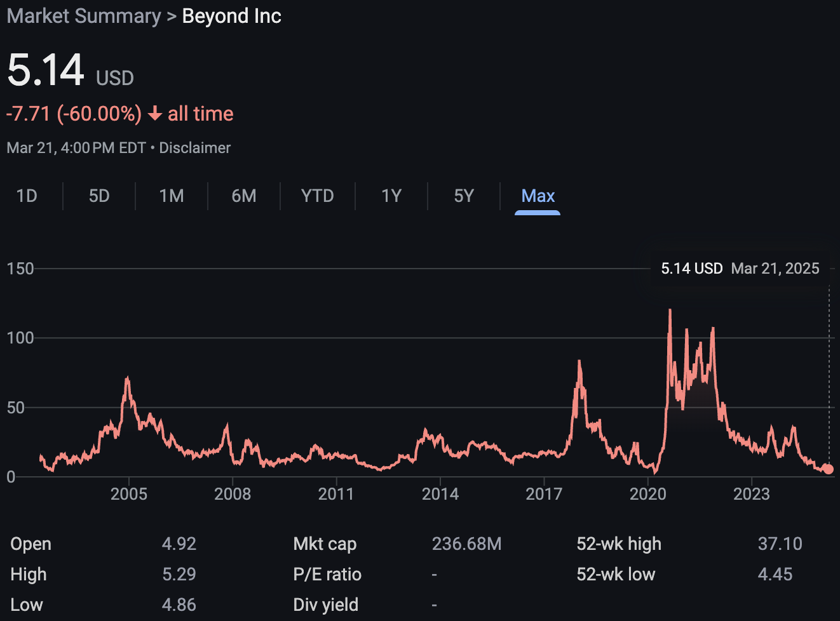The image size is (840, 621).
Task: Click the current price marker dot on chart
Action: click(x=828, y=469)
